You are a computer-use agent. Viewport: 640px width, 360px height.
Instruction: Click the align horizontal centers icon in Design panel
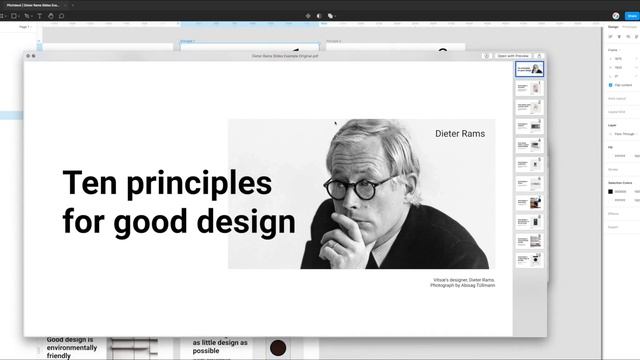(619, 37)
